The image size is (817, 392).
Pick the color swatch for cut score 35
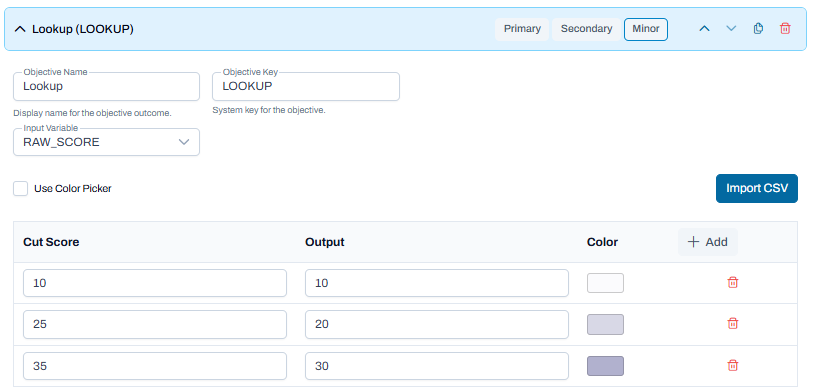(605, 366)
